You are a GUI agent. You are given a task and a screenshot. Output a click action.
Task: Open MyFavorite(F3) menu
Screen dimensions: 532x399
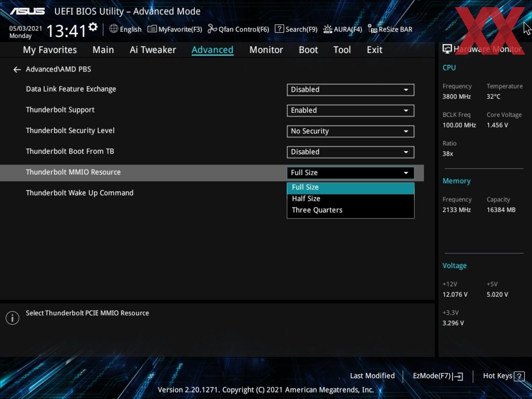174,29
